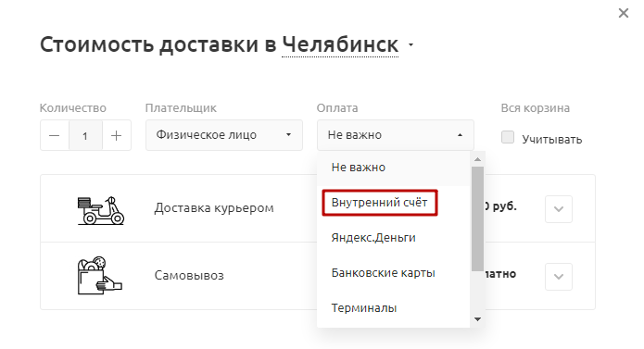Collapse the Оплата dropdown showing Не важно

pos(395,135)
